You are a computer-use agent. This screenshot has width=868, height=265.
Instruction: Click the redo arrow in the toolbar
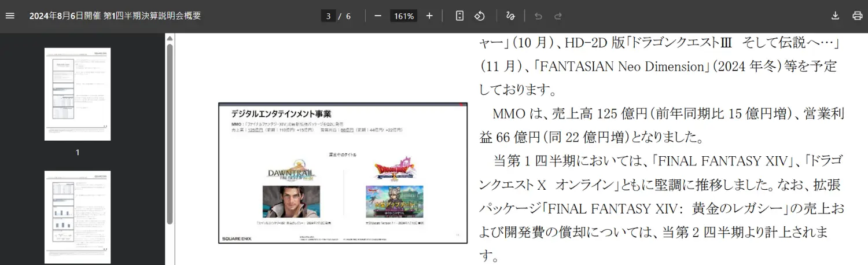point(558,16)
